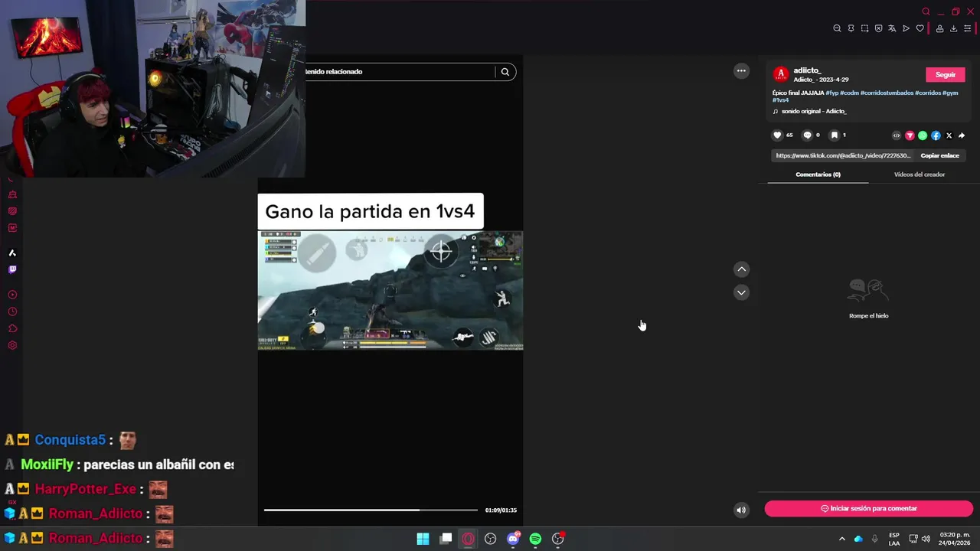
Task: Open the browser downloads icon
Action: [x=953, y=28]
